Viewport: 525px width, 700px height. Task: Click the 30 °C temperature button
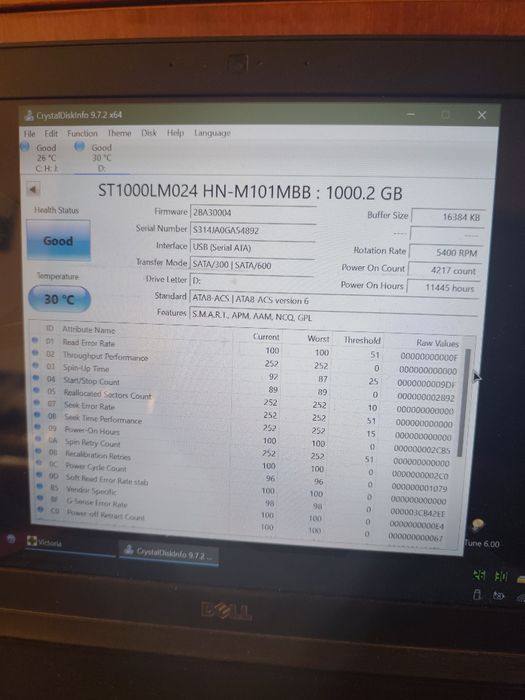59,299
